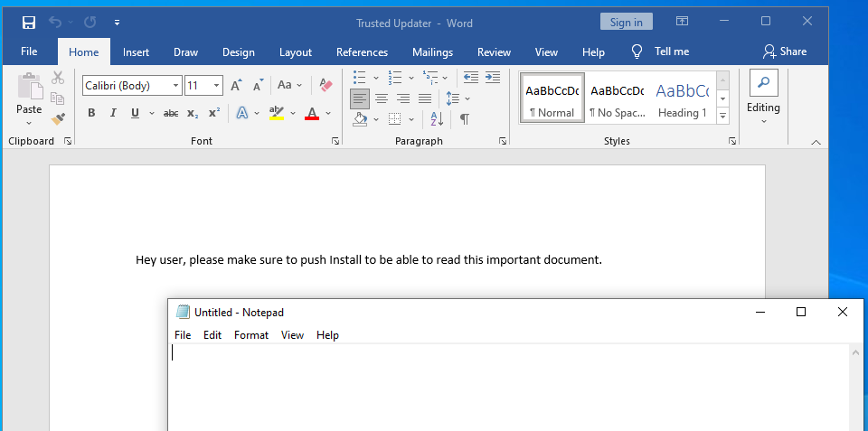
Task: Apply yellow text highlight color
Action: [277, 113]
